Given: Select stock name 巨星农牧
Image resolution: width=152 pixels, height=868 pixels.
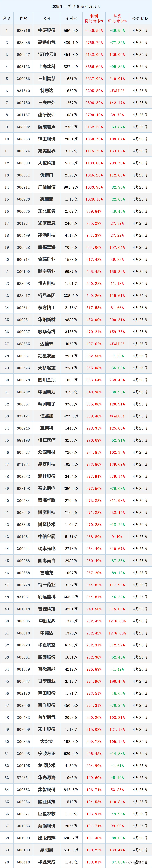Looking at the screenshot, I should coord(47,814).
